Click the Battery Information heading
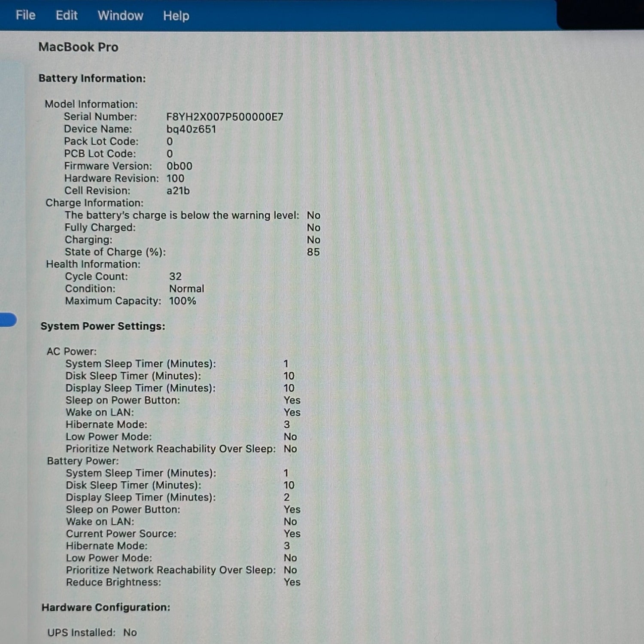Screen dimensions: 644x644 pyautogui.click(x=92, y=78)
